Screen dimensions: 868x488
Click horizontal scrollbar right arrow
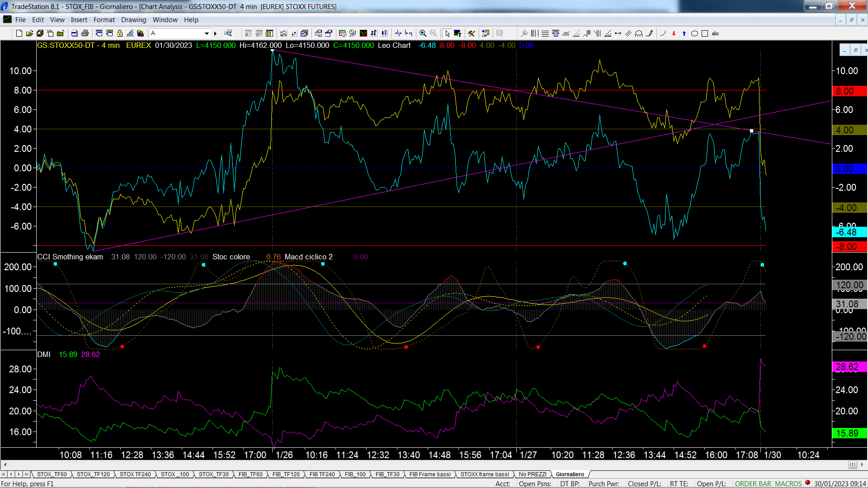point(863,465)
